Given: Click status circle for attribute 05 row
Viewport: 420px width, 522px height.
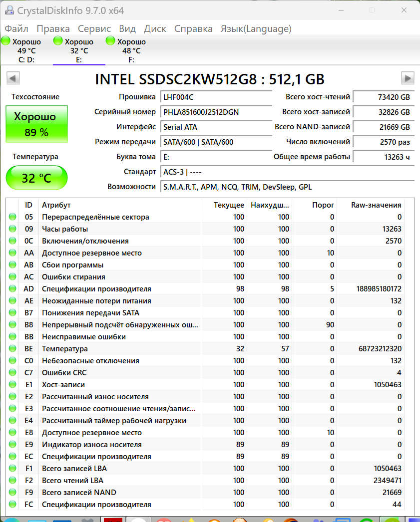Looking at the screenshot, I should [x=12, y=217].
